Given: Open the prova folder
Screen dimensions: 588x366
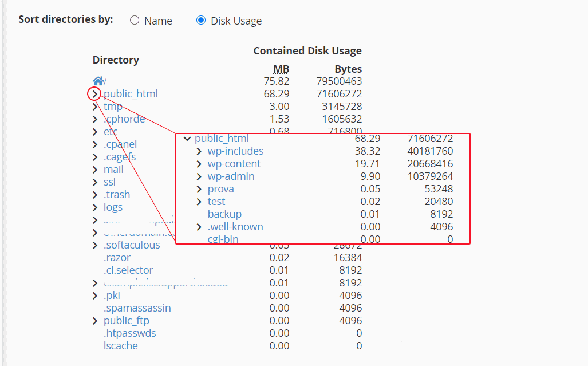Looking at the screenshot, I should 220,188.
